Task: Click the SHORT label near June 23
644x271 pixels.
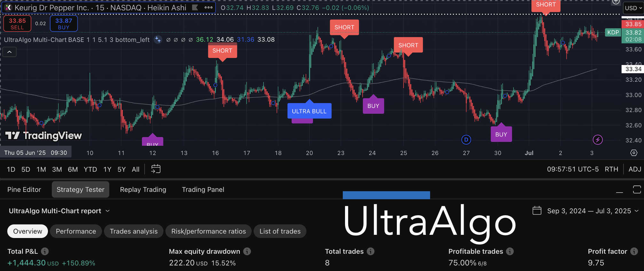Action: click(344, 28)
